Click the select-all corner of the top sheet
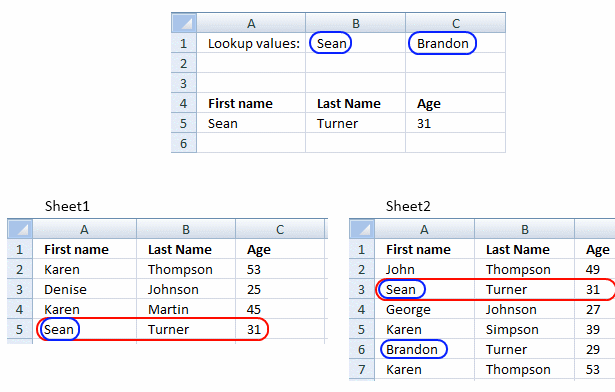615x392 pixels. (184, 23)
